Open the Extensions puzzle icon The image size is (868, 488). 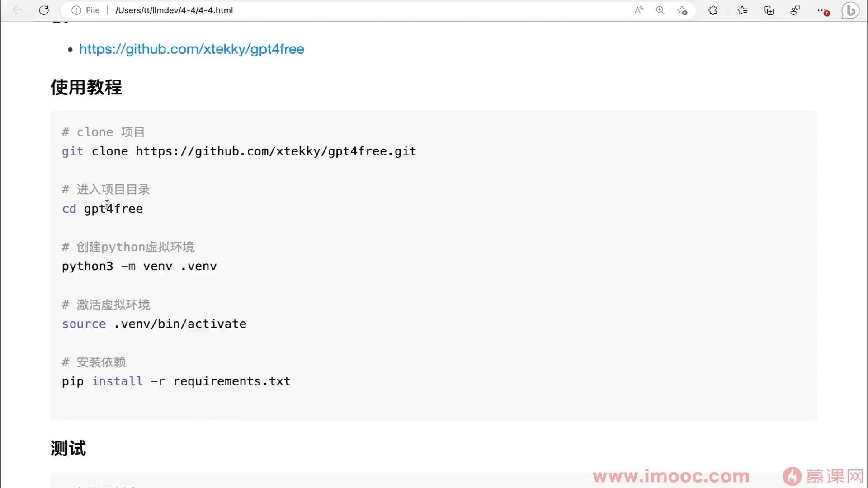(713, 10)
